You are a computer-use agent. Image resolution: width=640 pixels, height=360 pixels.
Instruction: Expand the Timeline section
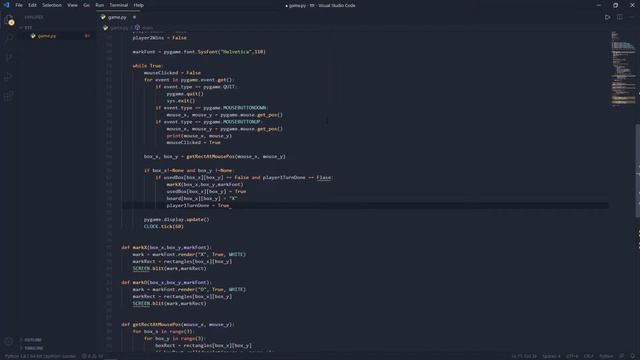coord(33,348)
